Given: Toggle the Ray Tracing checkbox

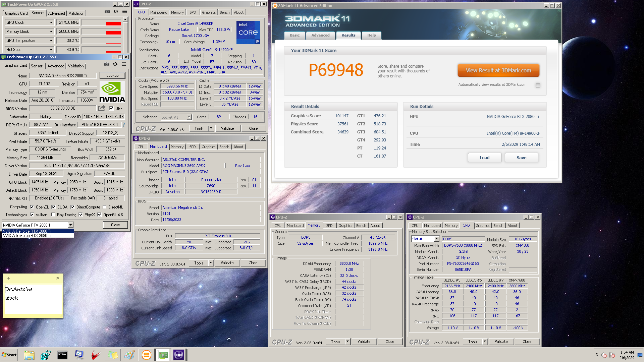Looking at the screenshot, I should pos(53,215).
